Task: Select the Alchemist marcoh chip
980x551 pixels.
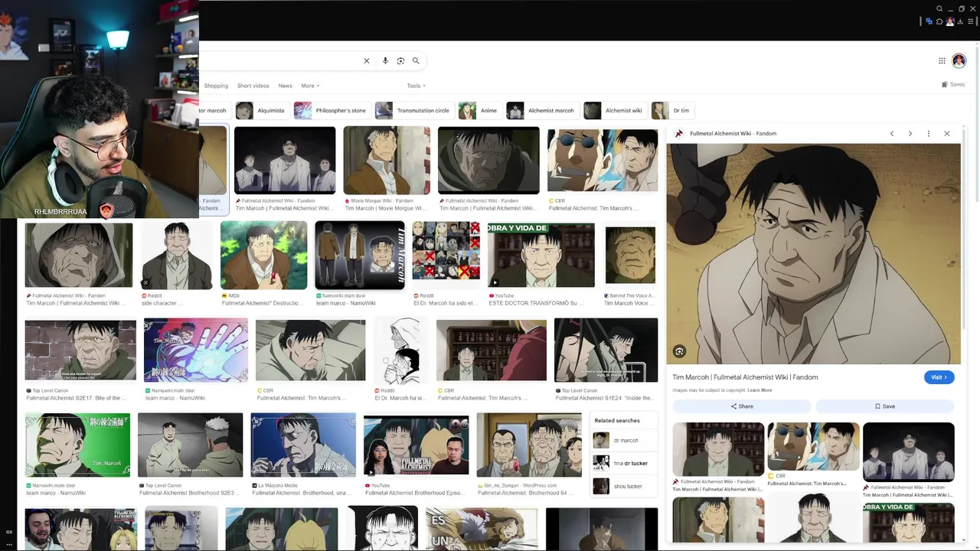Action: coord(542,111)
